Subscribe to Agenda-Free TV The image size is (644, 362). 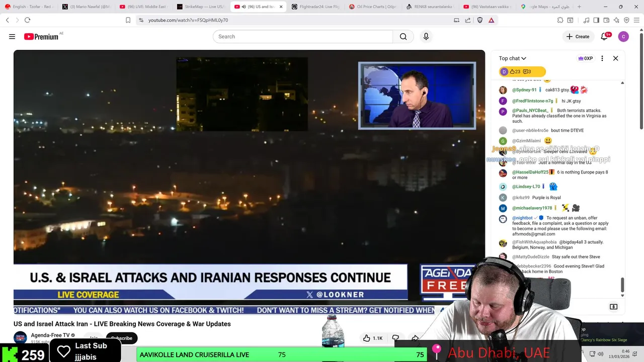122,338
